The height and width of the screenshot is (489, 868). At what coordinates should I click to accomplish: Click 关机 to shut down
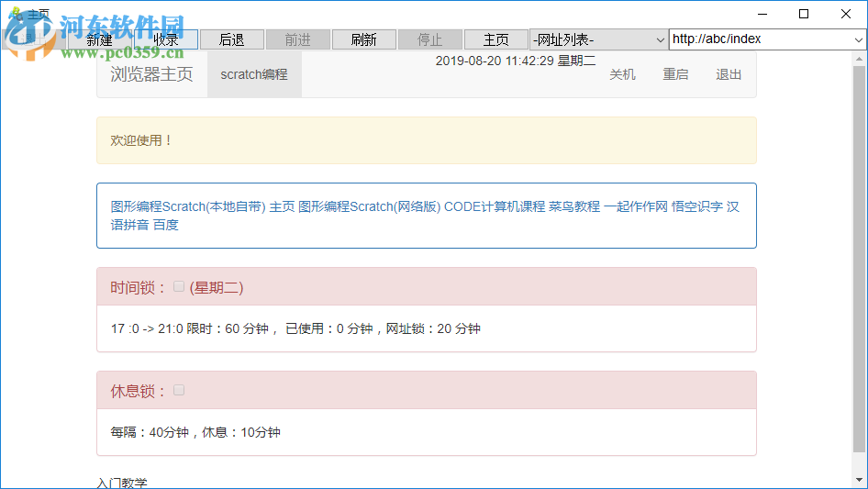coord(622,74)
